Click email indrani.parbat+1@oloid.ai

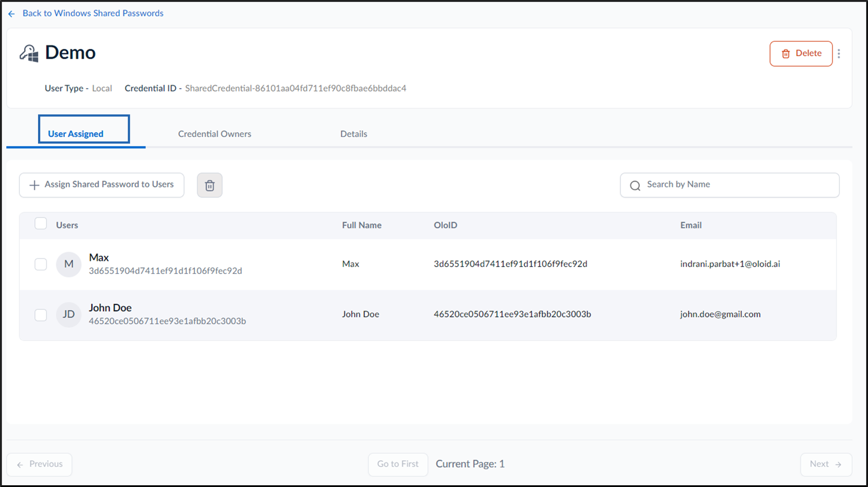[730, 264]
